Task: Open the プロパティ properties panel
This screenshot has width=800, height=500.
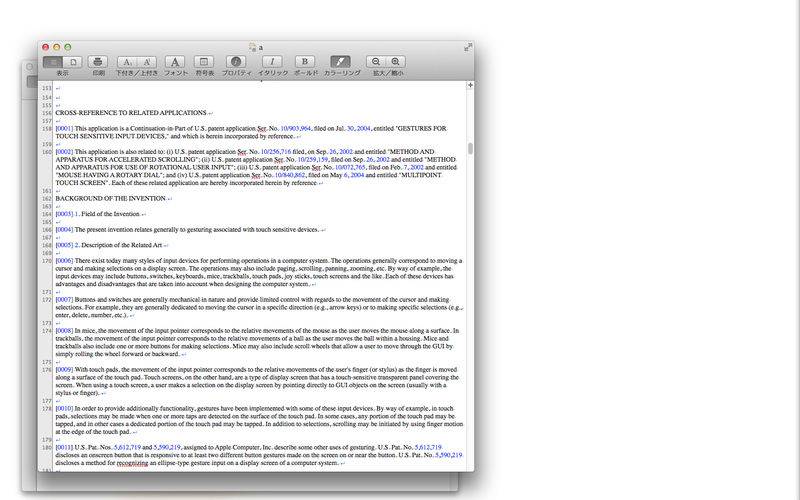Action: [x=236, y=62]
